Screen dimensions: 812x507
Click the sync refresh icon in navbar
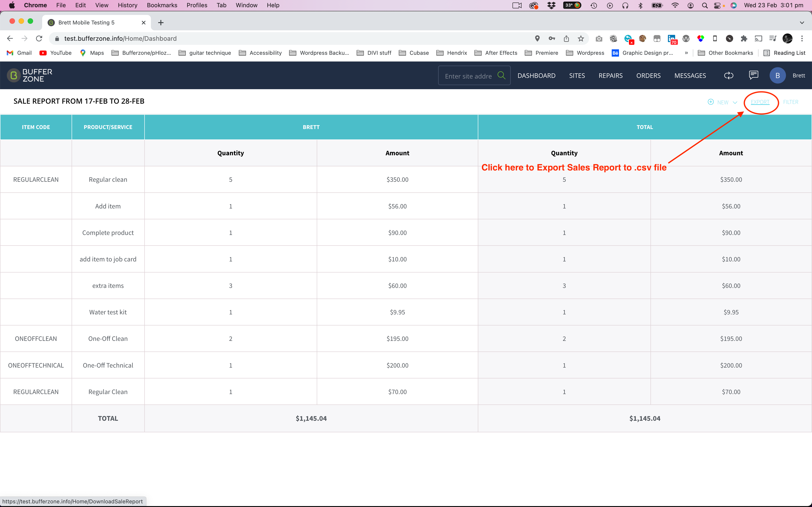[x=729, y=75]
